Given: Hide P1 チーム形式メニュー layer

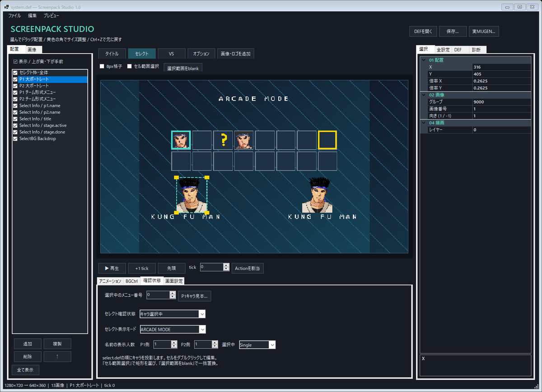Looking at the screenshot, I should coord(15,92).
